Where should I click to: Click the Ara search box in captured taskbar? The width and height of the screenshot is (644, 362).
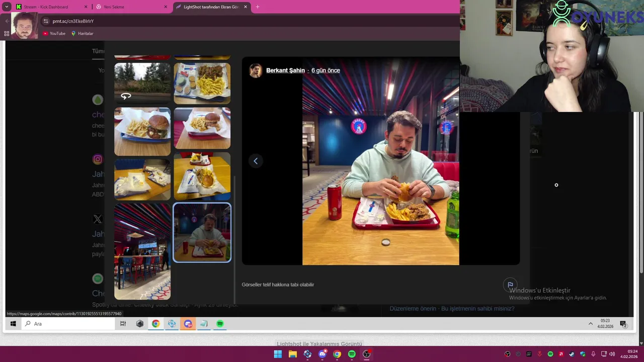coord(69,324)
